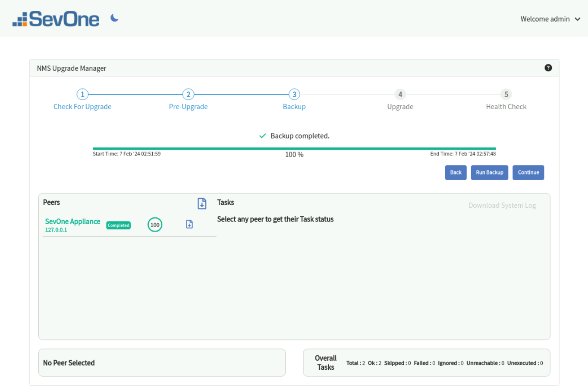Click Download System Log link
The height and width of the screenshot is (387, 588).
click(502, 206)
